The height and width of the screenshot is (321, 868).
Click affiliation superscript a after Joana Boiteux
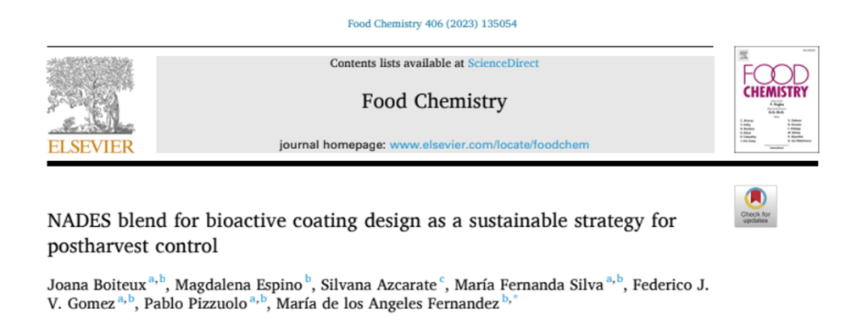[151, 280]
